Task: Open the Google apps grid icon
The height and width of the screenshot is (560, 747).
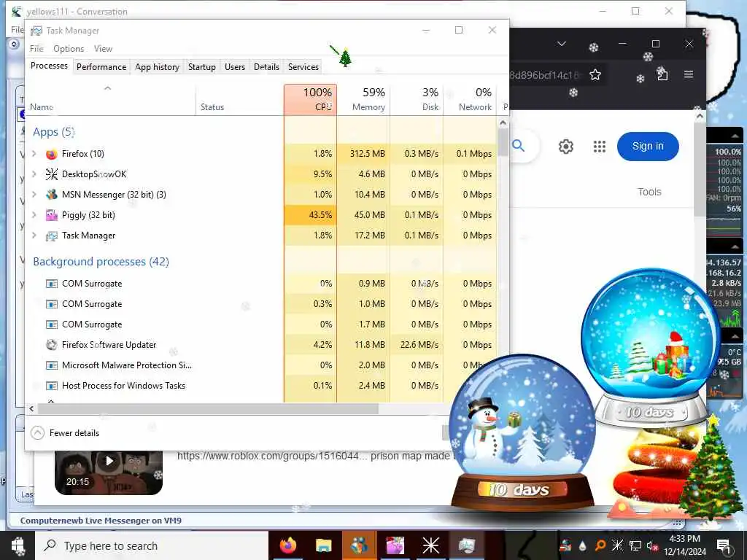Action: 600,146
